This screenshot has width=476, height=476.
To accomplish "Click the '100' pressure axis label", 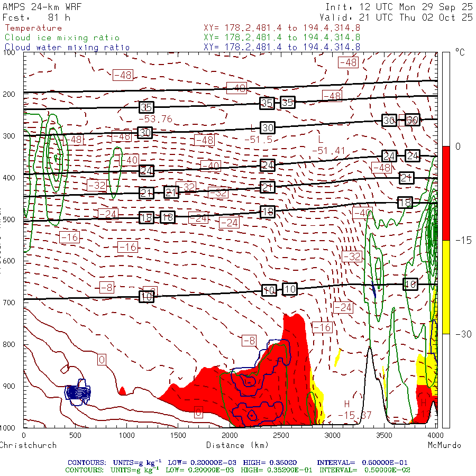I will coord(9,52).
